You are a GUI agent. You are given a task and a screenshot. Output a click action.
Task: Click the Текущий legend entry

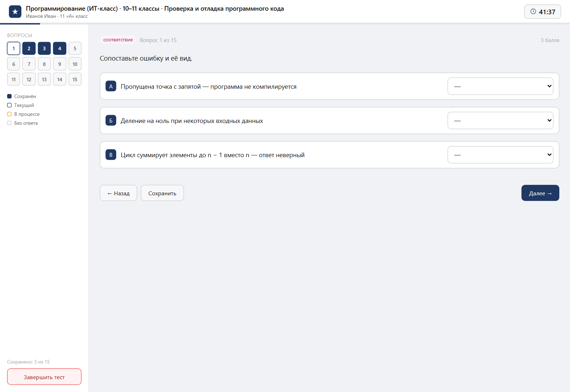(x=21, y=105)
